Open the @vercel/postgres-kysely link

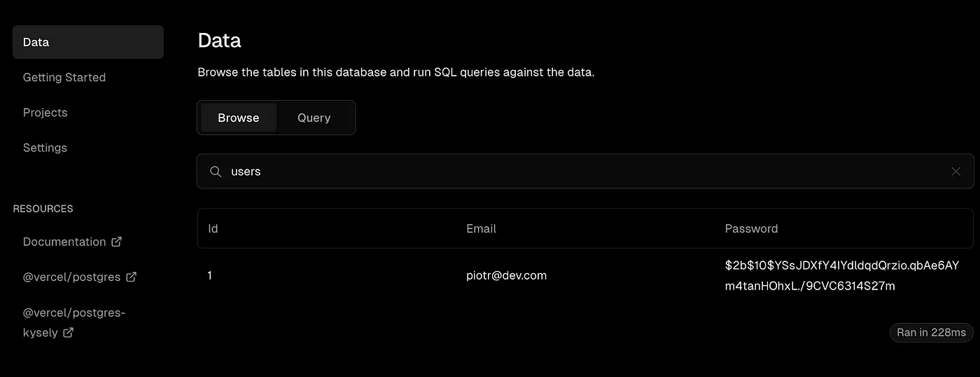coord(73,313)
